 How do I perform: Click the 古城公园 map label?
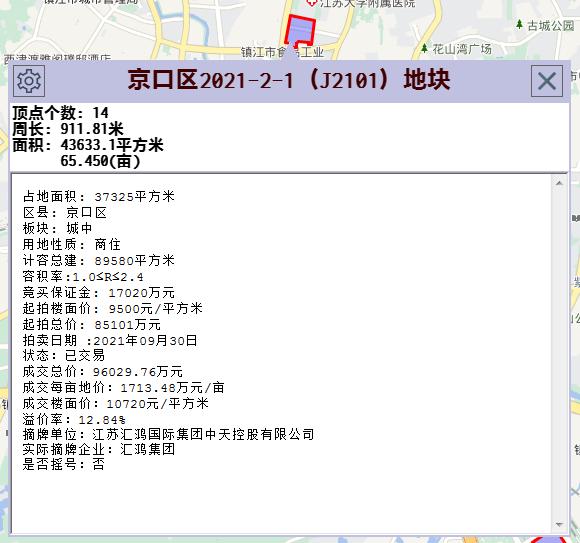click(551, 26)
